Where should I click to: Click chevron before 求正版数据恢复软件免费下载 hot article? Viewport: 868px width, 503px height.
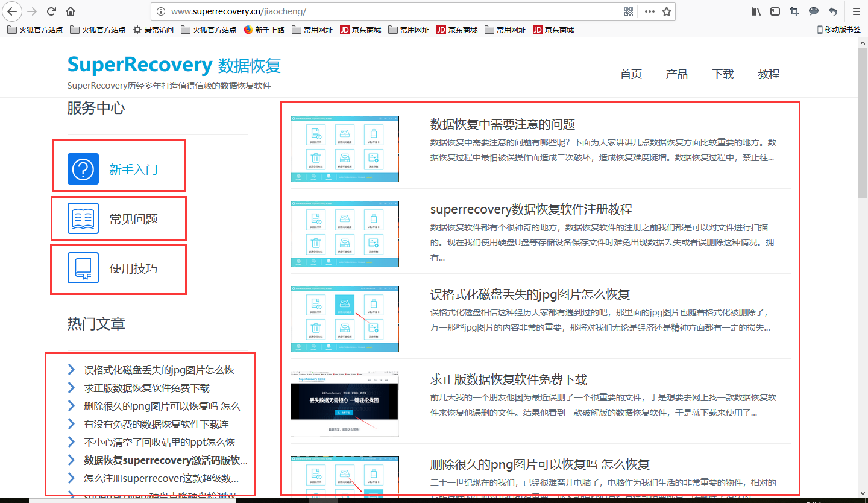click(71, 388)
